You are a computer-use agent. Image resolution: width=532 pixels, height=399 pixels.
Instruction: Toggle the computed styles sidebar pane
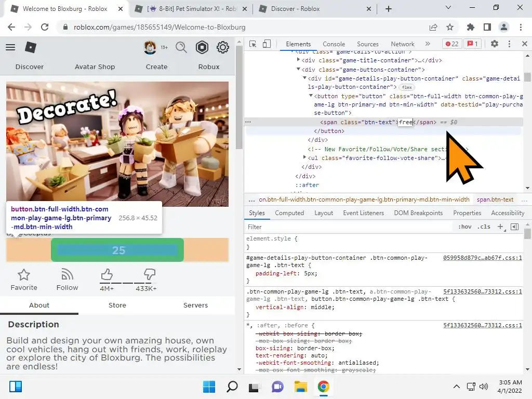point(515,227)
